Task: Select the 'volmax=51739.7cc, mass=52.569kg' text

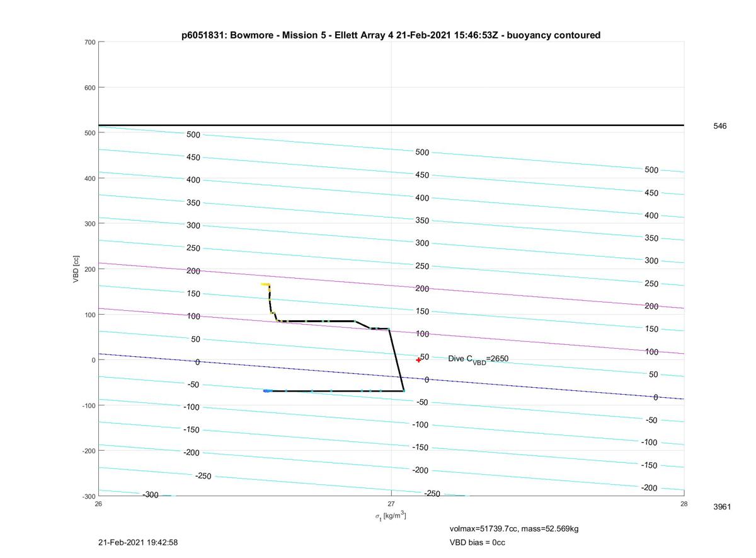Action: point(514,528)
